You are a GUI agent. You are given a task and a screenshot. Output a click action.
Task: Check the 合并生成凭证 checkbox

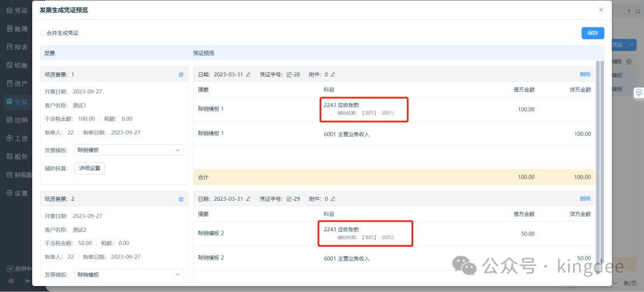coord(42,33)
